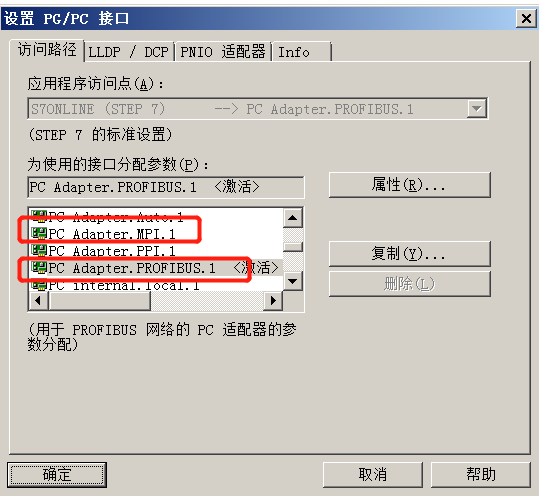Click the 复制(Y) copy button
This screenshot has height=496, width=539.
[409, 254]
